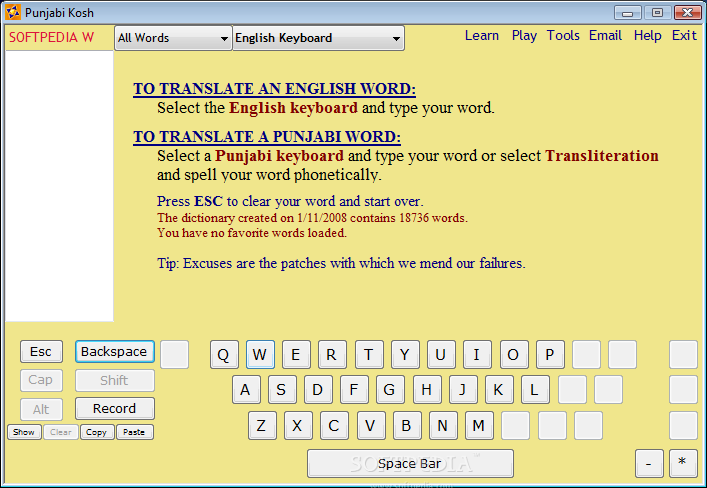
Task: Click the Punjabi Kosh title bar icon
Action: point(13,12)
